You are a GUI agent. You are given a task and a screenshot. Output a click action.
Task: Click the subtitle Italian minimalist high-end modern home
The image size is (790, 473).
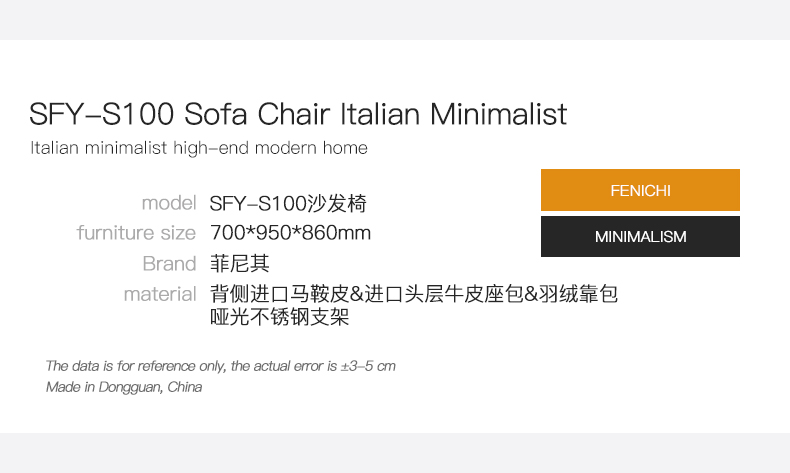[199, 148]
